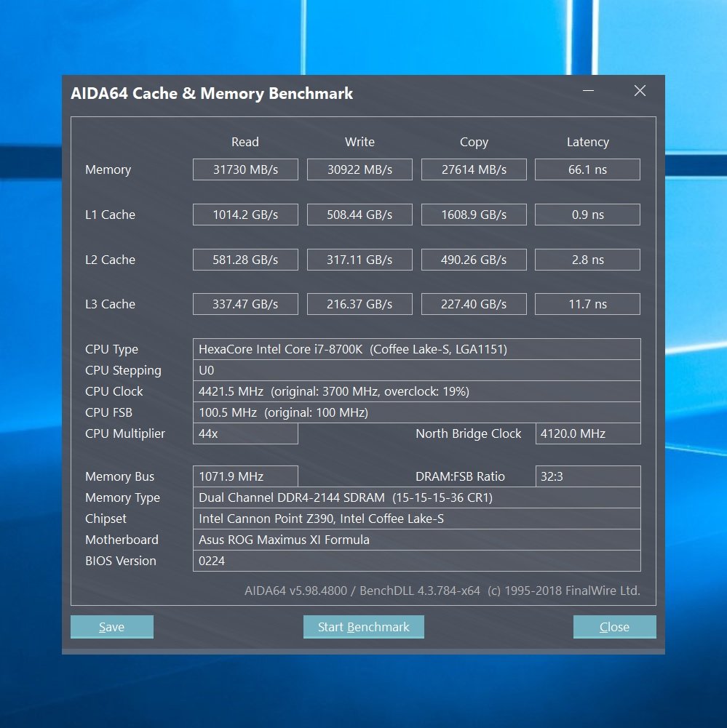This screenshot has width=727, height=728.
Task: Select CPU FSB value 100.5 MHz
Action: click(x=417, y=412)
